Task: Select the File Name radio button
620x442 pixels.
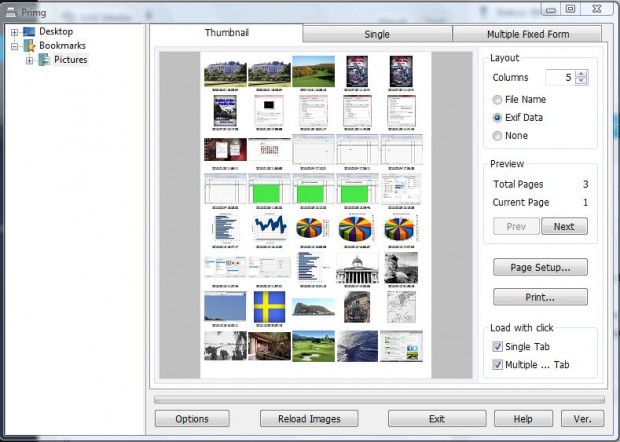Action: click(498, 99)
